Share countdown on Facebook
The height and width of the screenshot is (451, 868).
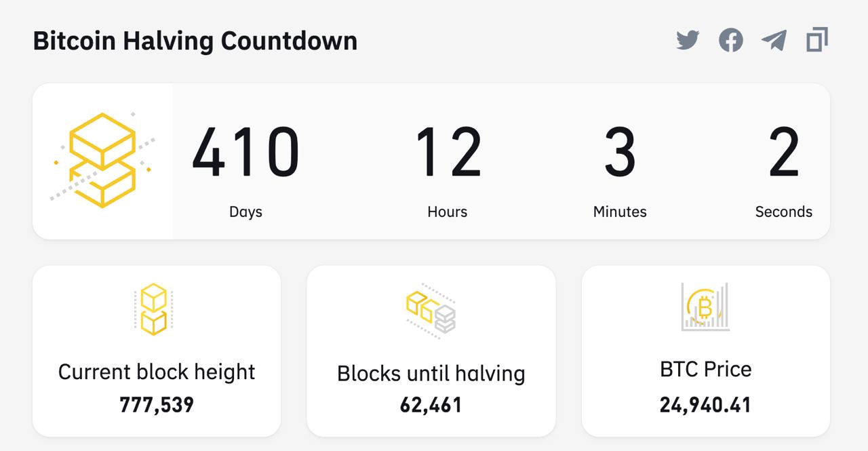[730, 40]
